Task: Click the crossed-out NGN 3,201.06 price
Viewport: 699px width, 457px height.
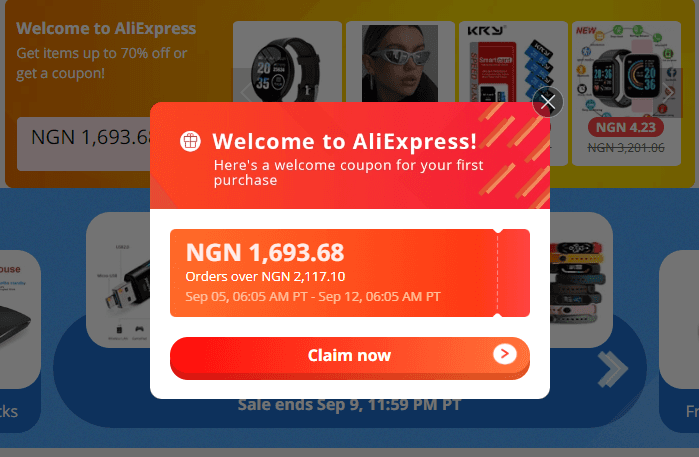Action: pyautogui.click(x=626, y=148)
